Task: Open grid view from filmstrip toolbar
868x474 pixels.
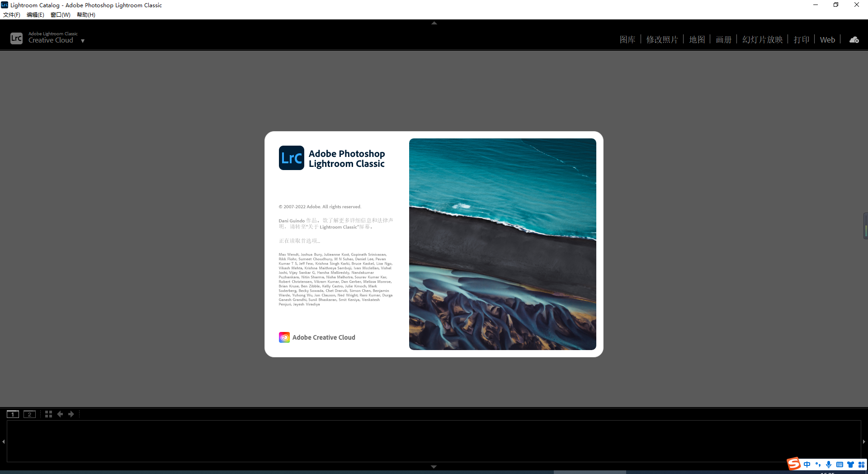Action: tap(48, 414)
